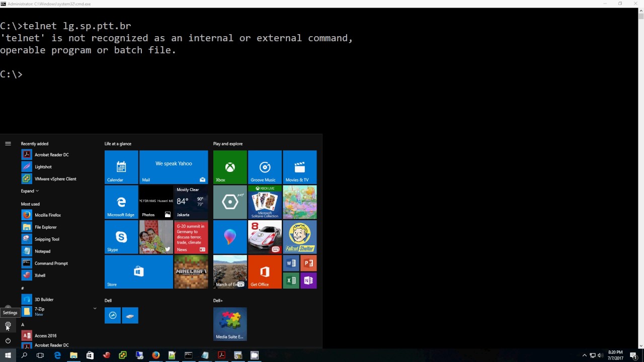
Task: Open Store from the taskbar
Action: 90,355
